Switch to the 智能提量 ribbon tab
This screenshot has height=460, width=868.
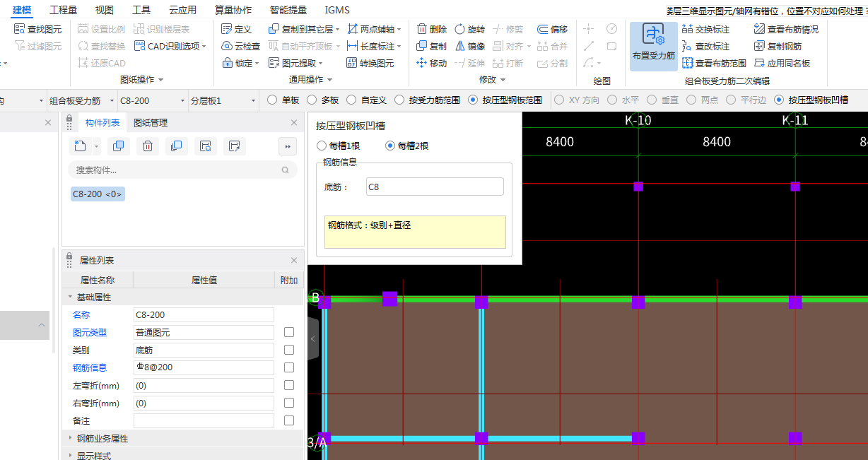click(288, 10)
